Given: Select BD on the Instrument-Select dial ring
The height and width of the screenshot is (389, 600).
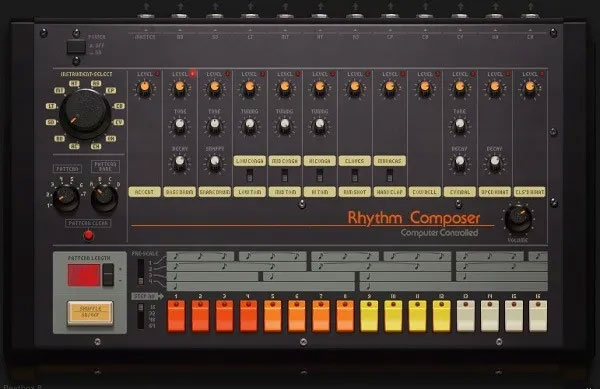Looking at the screenshot, I should point(59,139).
